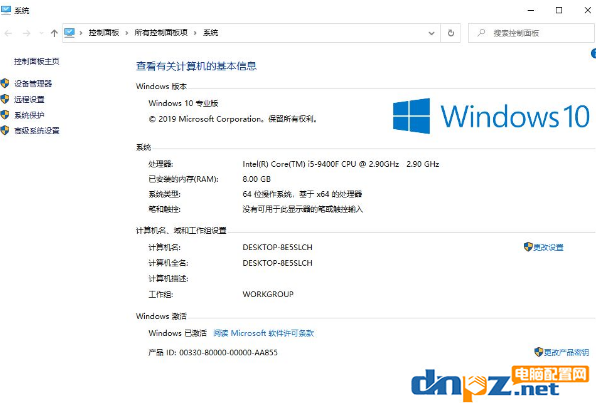Open 系统保护 in the sidebar
The width and height of the screenshot is (596, 408).
pyautogui.click(x=29, y=115)
